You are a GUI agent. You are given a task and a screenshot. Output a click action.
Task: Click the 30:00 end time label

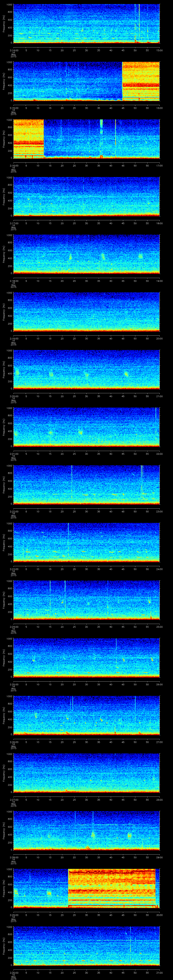159,915
